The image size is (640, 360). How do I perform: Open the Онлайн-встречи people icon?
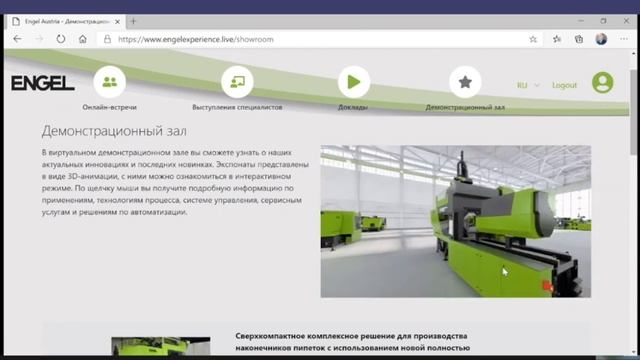[109, 82]
